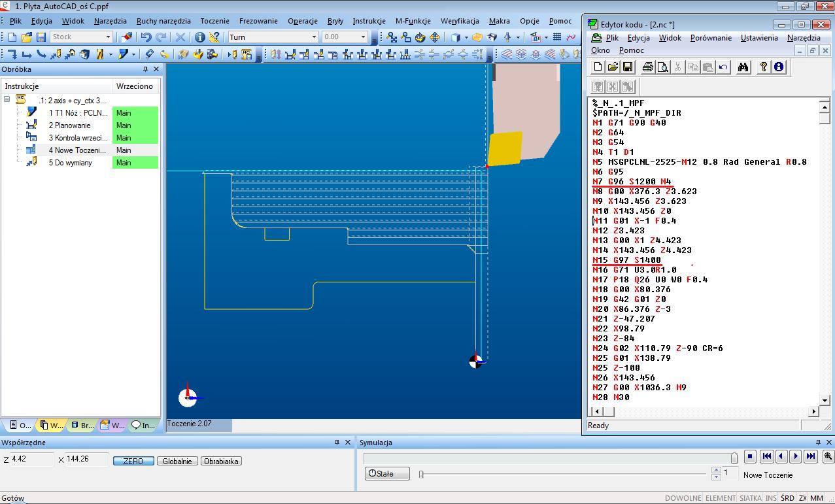Redo action in main toolbar

[161, 37]
